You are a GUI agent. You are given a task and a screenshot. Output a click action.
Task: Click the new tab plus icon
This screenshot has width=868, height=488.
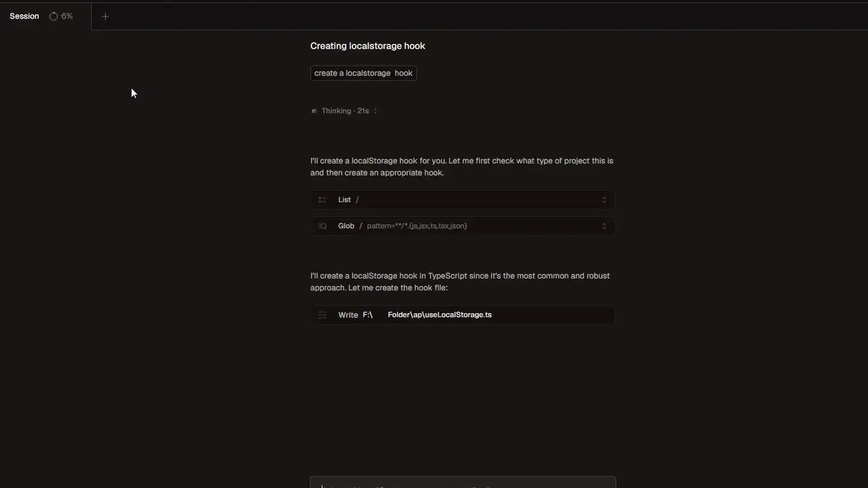click(x=105, y=16)
